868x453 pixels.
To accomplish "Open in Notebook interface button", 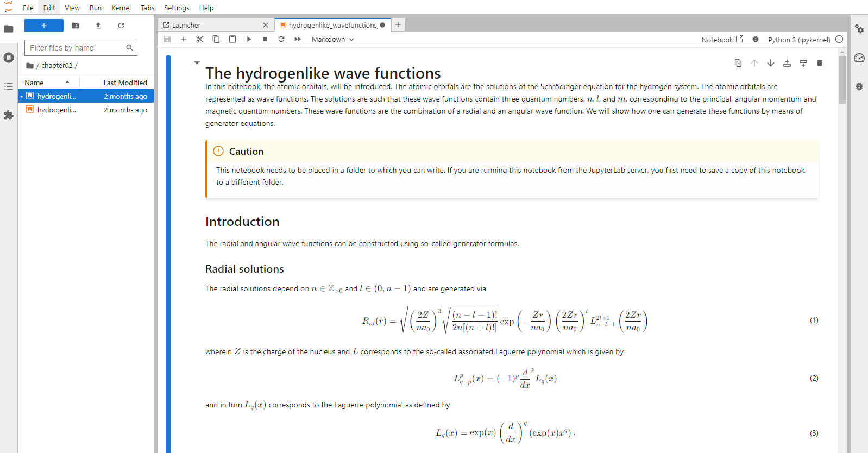I will (722, 40).
